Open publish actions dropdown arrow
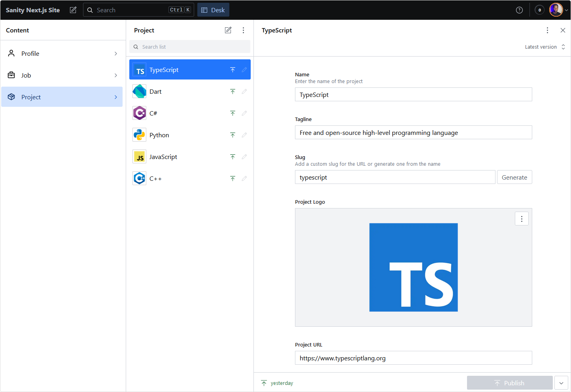Image resolution: width=571 pixels, height=392 pixels. point(561,383)
